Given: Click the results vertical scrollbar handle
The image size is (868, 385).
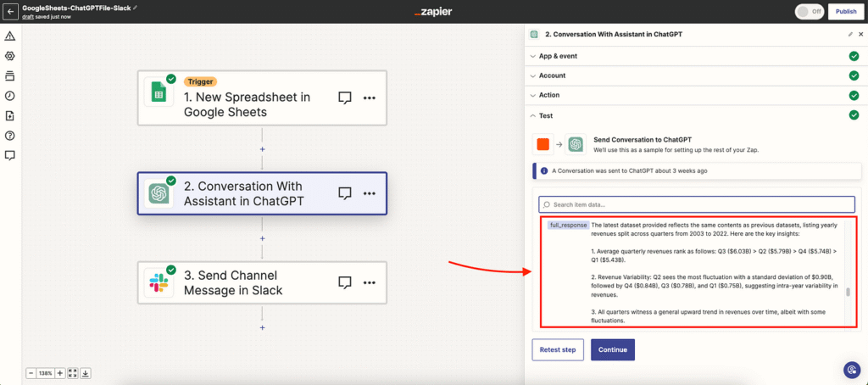Looking at the screenshot, I should (848, 293).
